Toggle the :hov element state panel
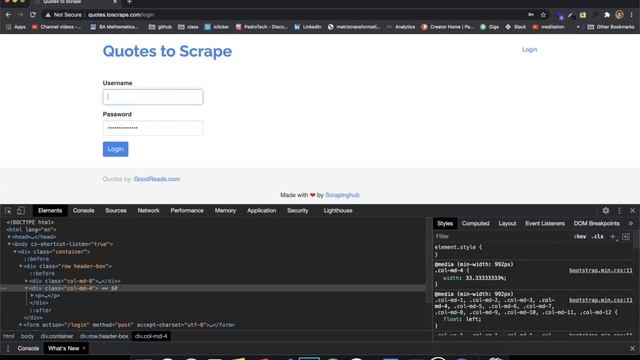640x360 pixels. (580, 237)
